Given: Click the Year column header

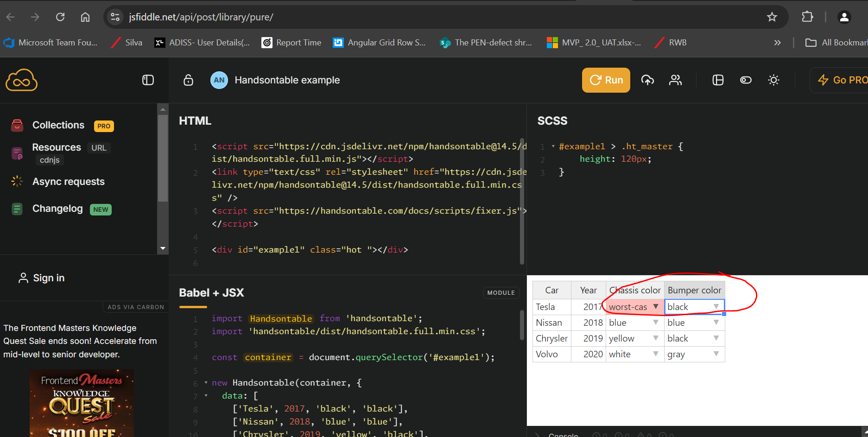Looking at the screenshot, I should click(589, 290).
